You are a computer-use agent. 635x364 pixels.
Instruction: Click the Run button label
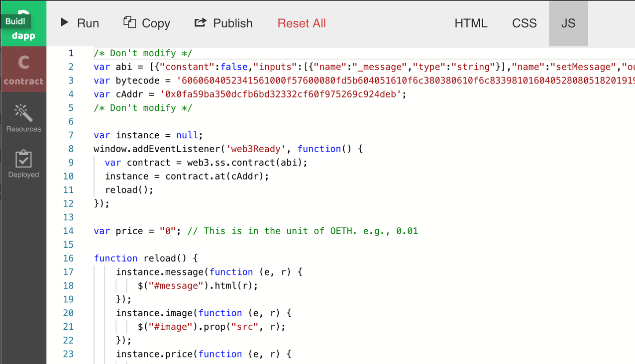[88, 23]
